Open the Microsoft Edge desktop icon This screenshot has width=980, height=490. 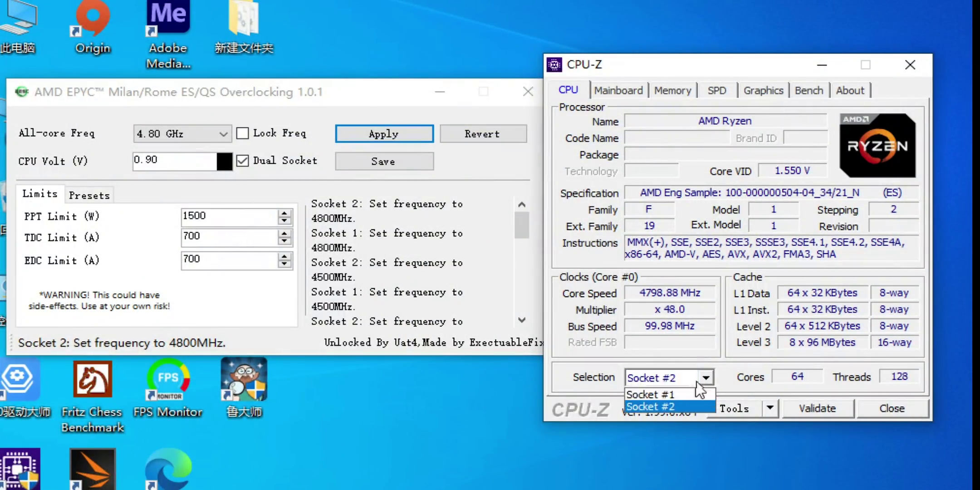coord(168,470)
